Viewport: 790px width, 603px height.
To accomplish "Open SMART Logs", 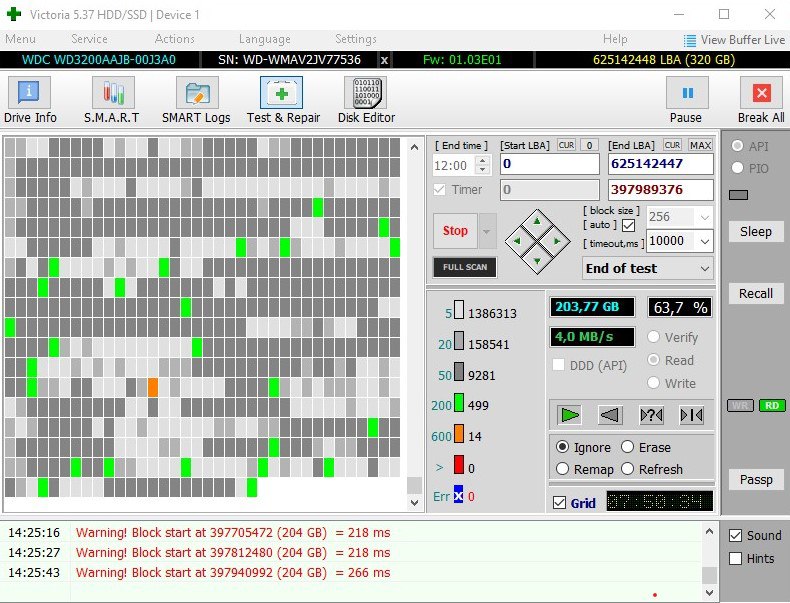I will 196,100.
